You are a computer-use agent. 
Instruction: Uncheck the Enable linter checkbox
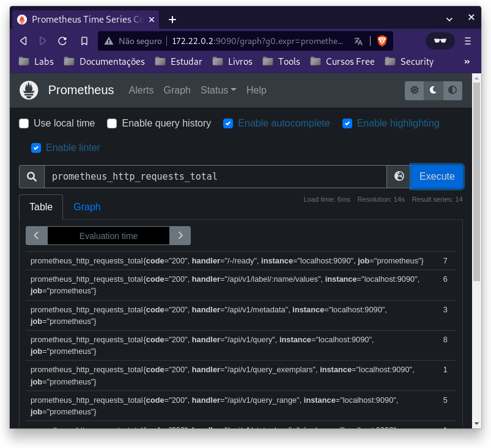coord(36,148)
